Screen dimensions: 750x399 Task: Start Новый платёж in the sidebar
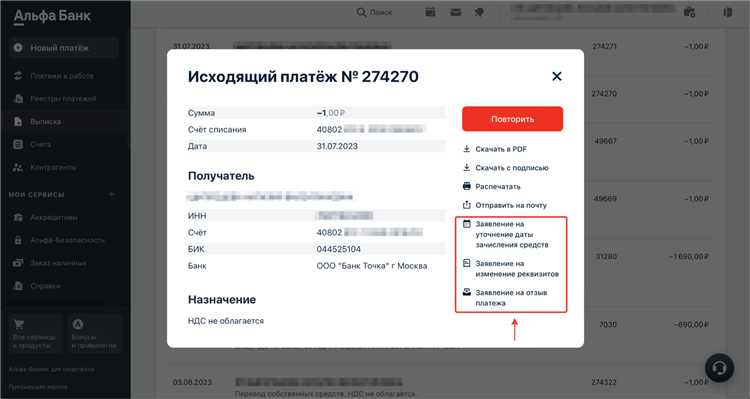coord(63,48)
